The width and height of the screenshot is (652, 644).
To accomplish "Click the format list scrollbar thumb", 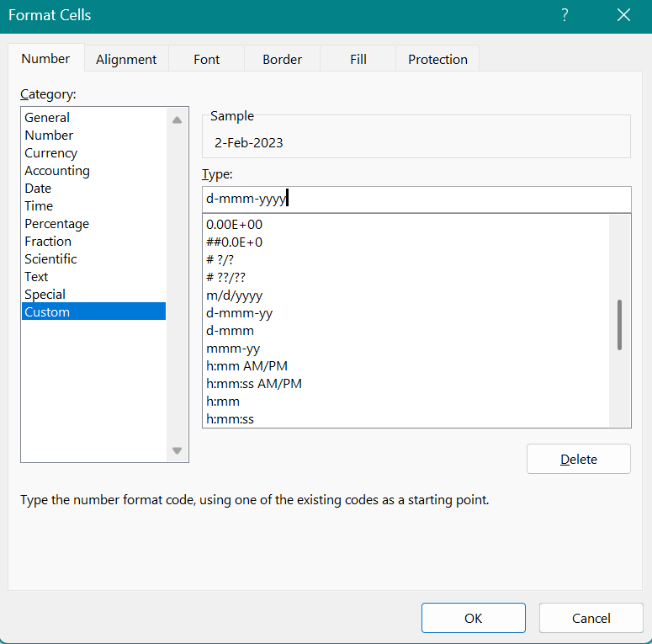I will pyautogui.click(x=619, y=325).
